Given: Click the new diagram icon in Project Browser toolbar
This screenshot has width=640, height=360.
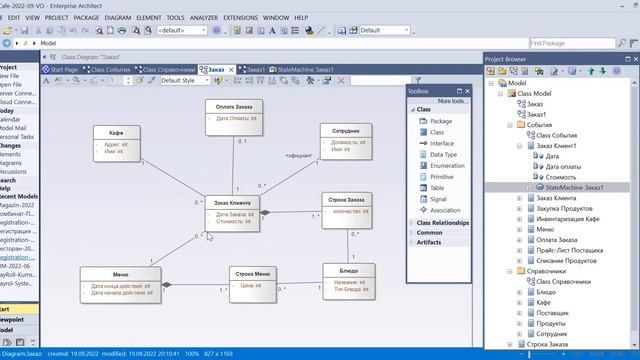Looking at the screenshot, I should pyautogui.click(x=513, y=71).
